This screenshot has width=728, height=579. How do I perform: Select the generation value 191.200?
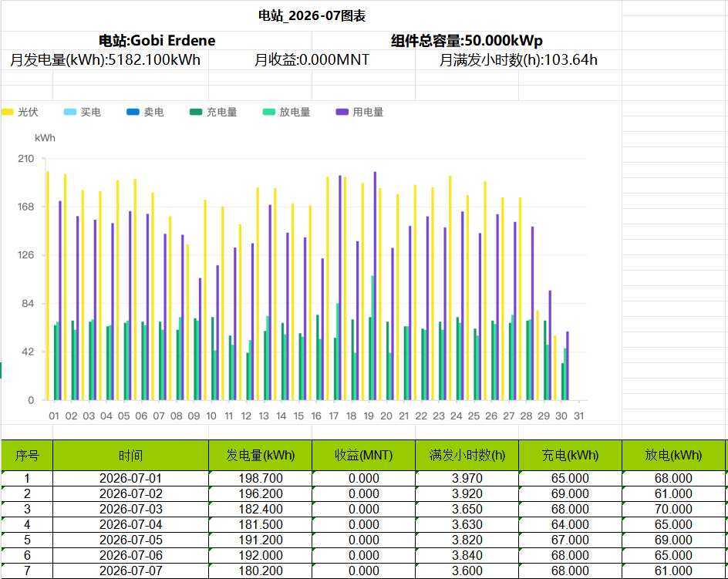tap(261, 540)
